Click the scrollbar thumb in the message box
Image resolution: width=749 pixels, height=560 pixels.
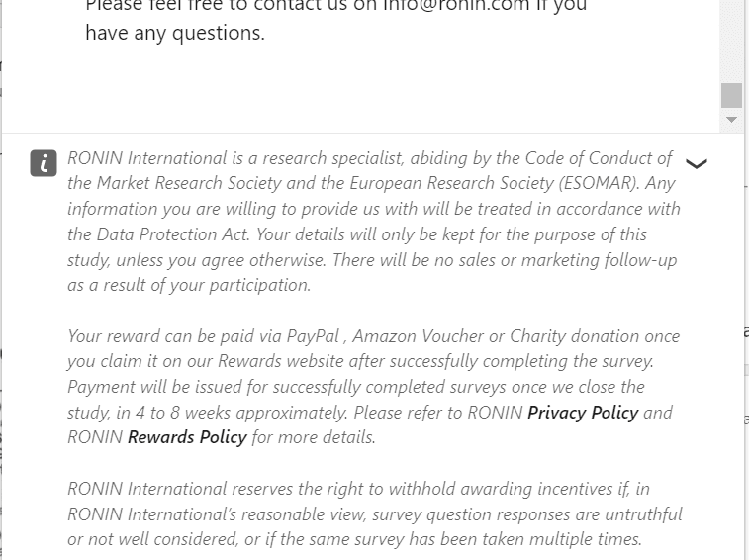click(x=731, y=95)
